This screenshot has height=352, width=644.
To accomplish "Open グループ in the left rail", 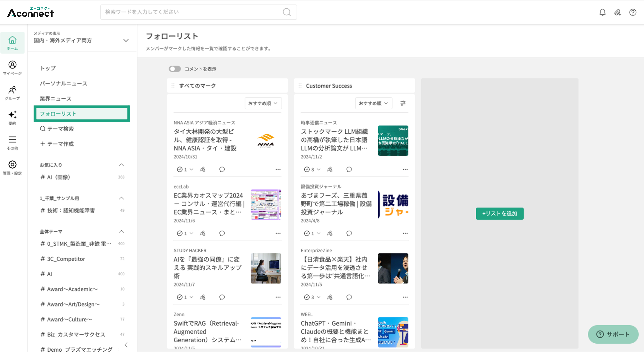I will coord(12,93).
